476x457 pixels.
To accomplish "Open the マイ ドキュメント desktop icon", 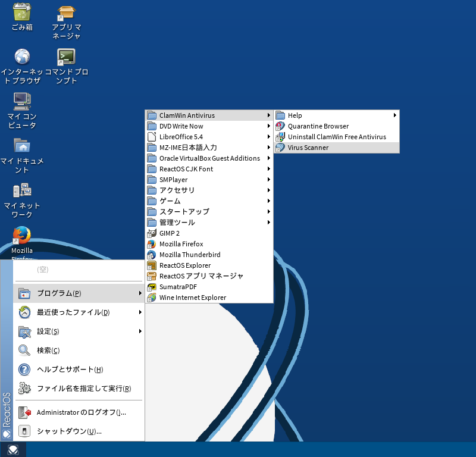I will tap(22, 146).
